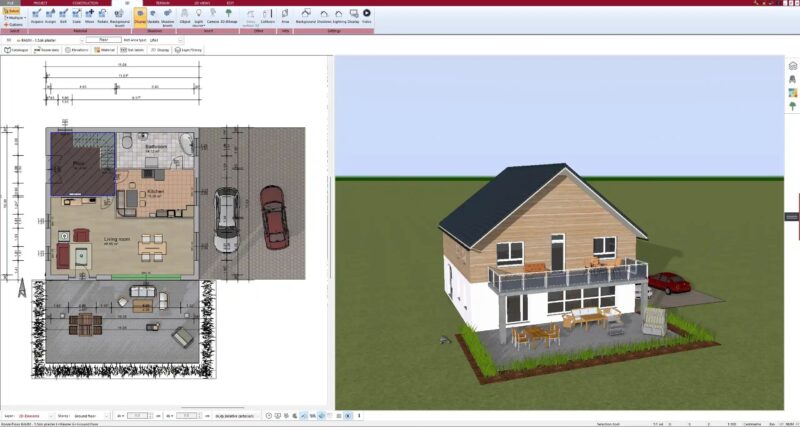Viewport: 800px width, 427px height.
Task: Click the Material button with color swatch
Action: 106,49
